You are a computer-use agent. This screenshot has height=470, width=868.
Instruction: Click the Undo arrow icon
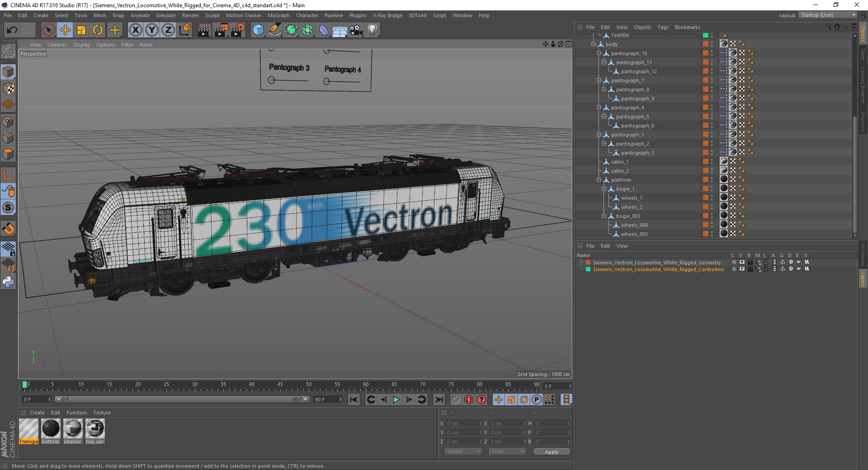click(x=12, y=30)
